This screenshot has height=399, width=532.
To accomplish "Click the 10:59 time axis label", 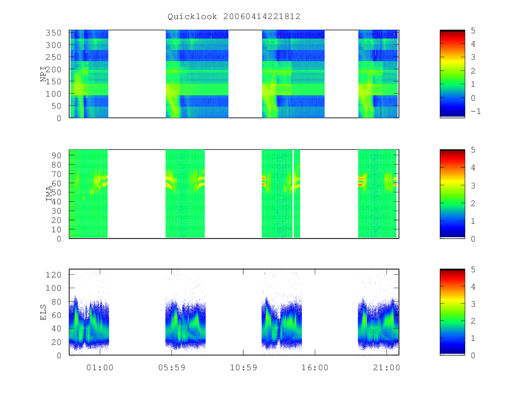I will [243, 367].
